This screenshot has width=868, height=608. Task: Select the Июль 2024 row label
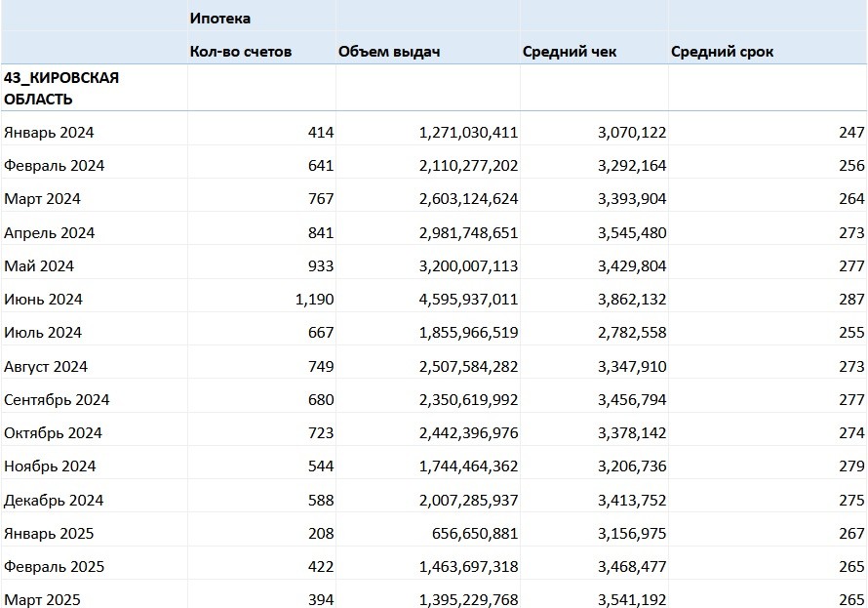[x=43, y=332]
